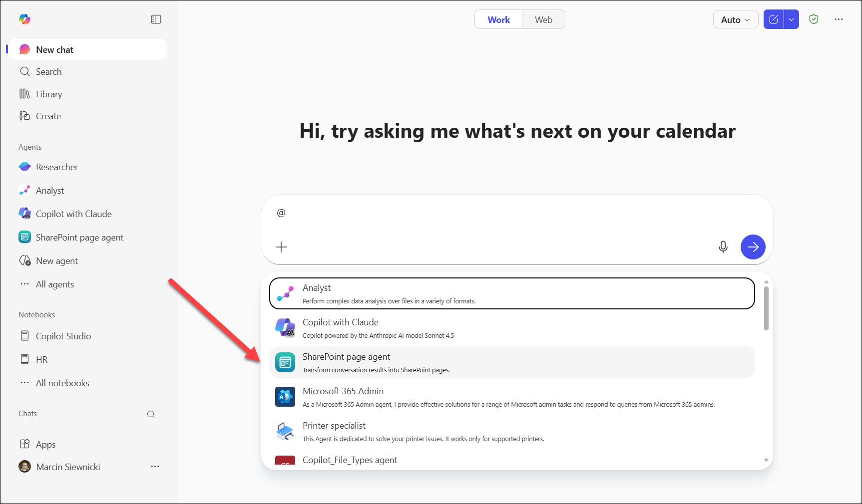The height and width of the screenshot is (504, 862).
Task: Click the search chats magnifier icon
Action: pos(151,414)
